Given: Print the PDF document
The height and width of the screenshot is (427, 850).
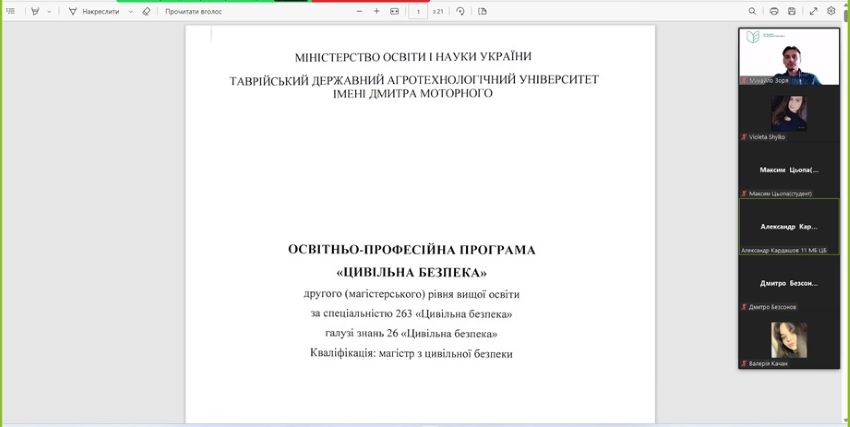Looking at the screenshot, I should [774, 11].
